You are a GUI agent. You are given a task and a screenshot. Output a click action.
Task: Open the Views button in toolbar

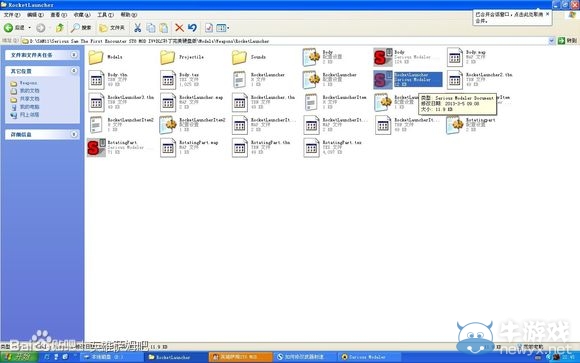(x=222, y=28)
